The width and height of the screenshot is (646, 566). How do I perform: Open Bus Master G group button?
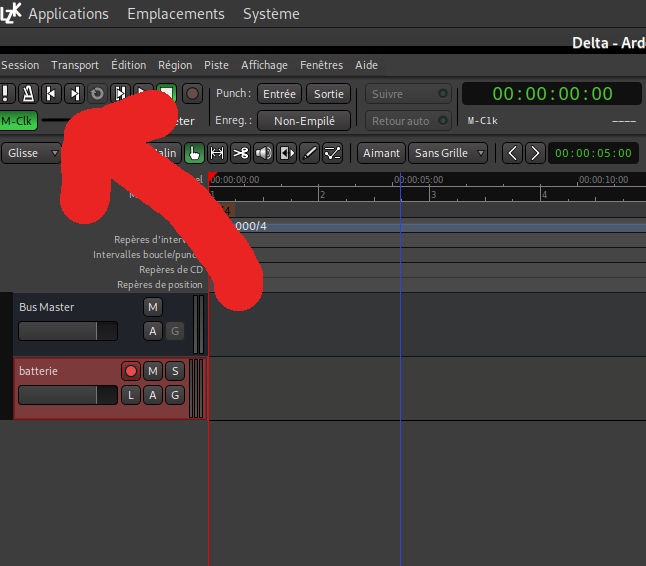click(175, 331)
